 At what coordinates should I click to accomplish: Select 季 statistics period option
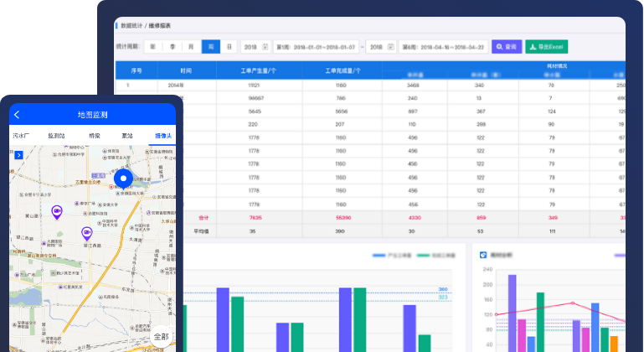[x=173, y=47]
